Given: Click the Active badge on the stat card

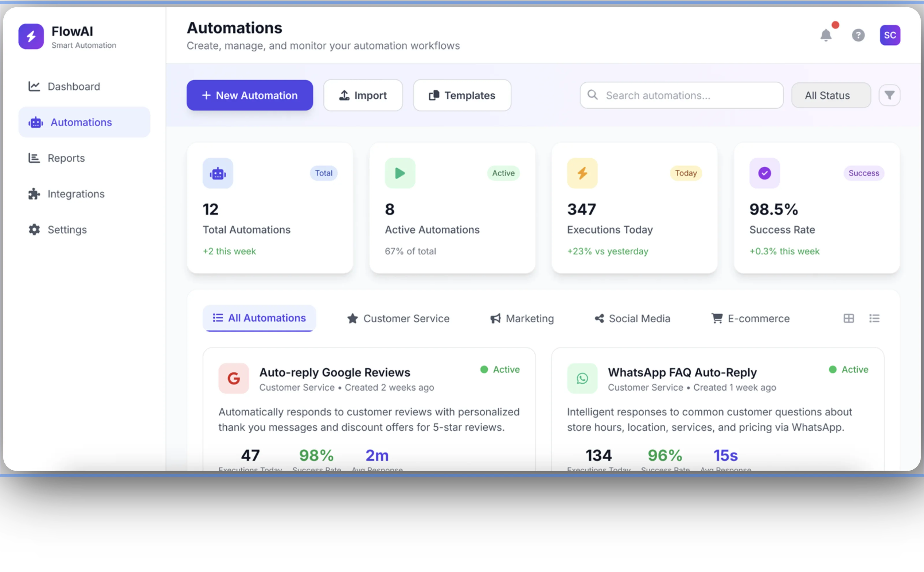Looking at the screenshot, I should coord(503,173).
